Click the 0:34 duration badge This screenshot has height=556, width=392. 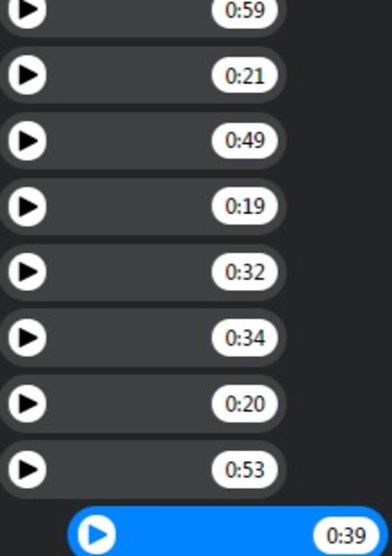click(x=245, y=338)
